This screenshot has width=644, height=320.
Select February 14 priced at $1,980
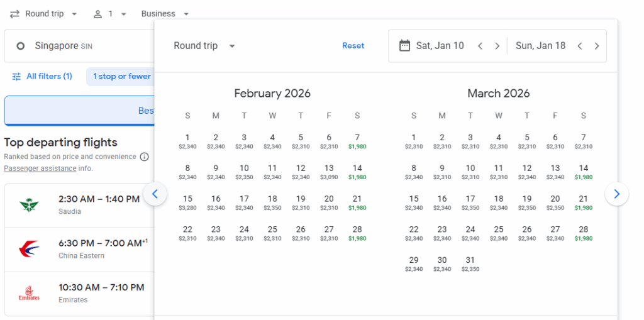tap(357, 172)
